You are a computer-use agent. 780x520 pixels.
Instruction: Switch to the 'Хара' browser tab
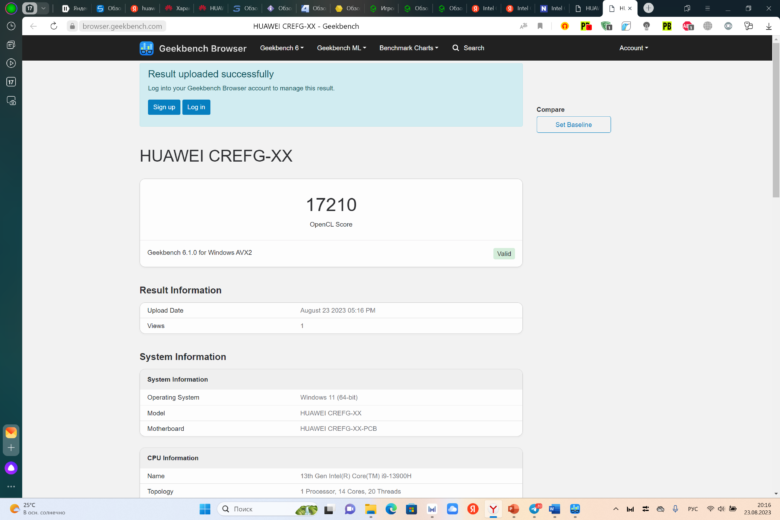178,8
